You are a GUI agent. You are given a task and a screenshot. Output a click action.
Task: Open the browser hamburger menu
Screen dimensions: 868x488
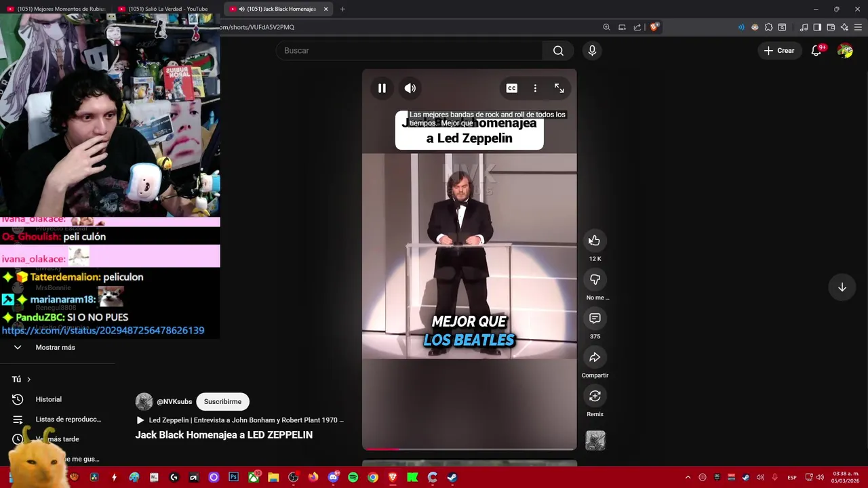[x=858, y=27]
